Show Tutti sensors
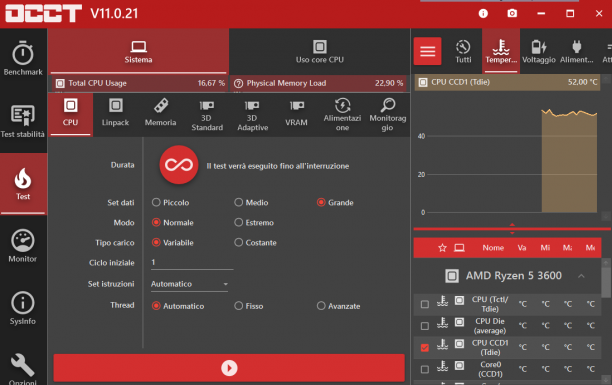Screen dimensions: 612x385 click(463, 51)
